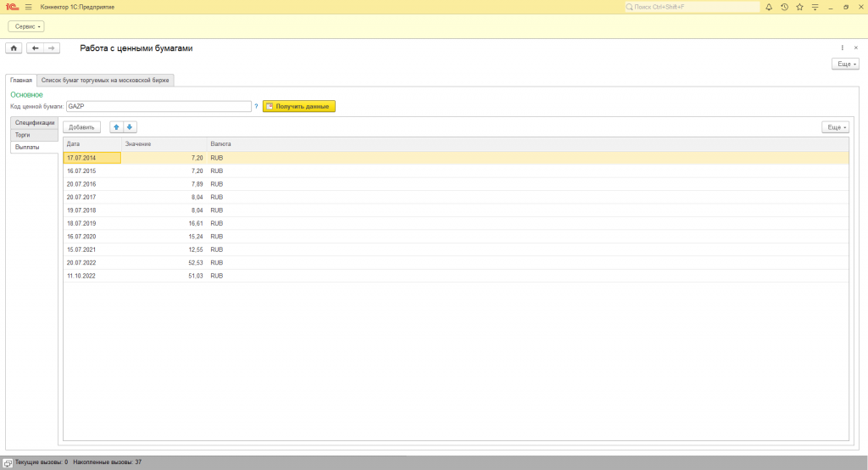The height and width of the screenshot is (470, 868).
Task: Switch to Список бумаг торгуемых на московской бирже tab
Action: coord(105,81)
